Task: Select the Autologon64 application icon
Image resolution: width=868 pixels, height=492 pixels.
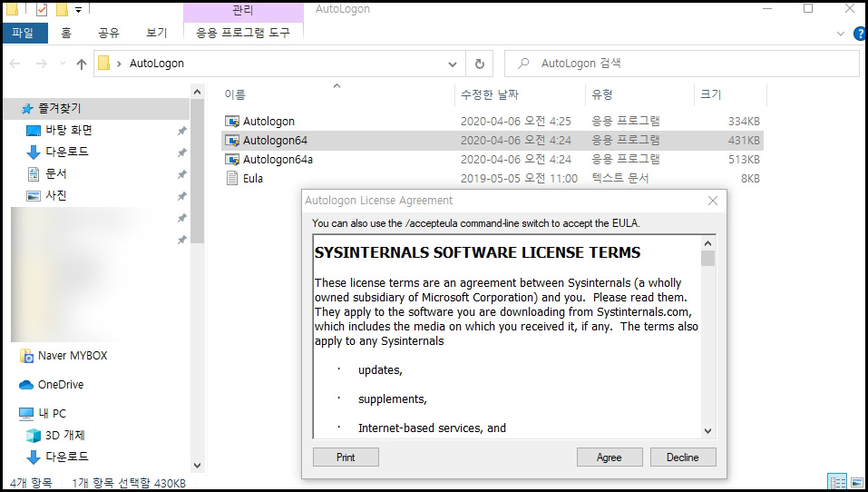Action: click(x=232, y=140)
